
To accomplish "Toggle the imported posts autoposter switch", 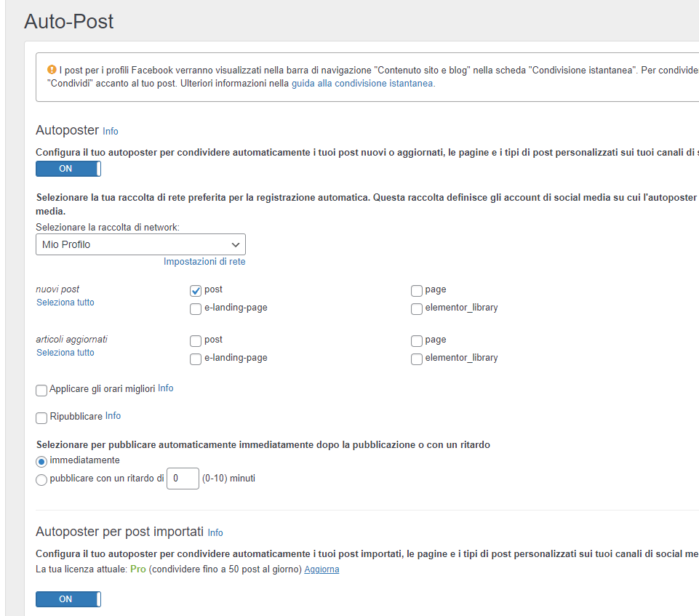I will click(x=68, y=599).
